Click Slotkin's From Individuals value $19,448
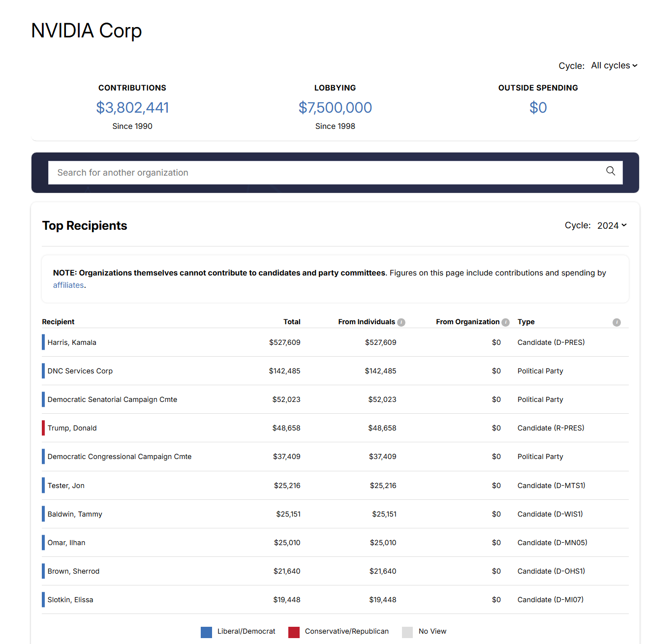The height and width of the screenshot is (644, 646). (383, 600)
